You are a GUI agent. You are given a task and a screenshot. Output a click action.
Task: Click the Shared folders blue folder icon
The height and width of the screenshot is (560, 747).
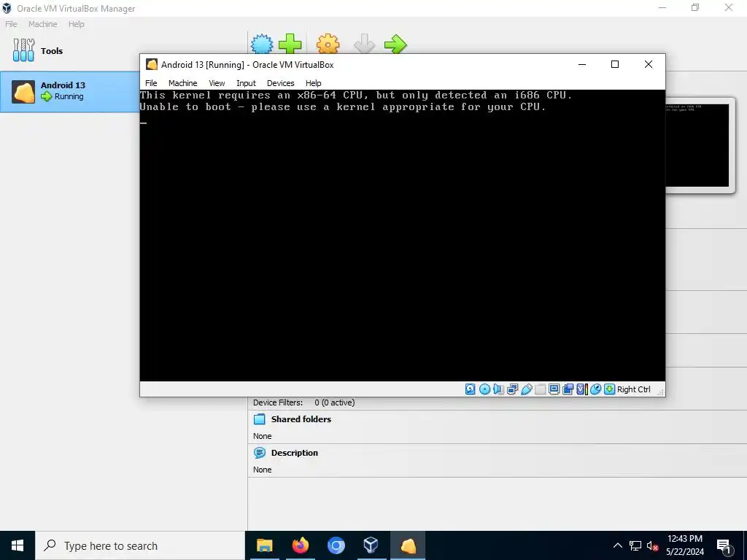coord(260,419)
